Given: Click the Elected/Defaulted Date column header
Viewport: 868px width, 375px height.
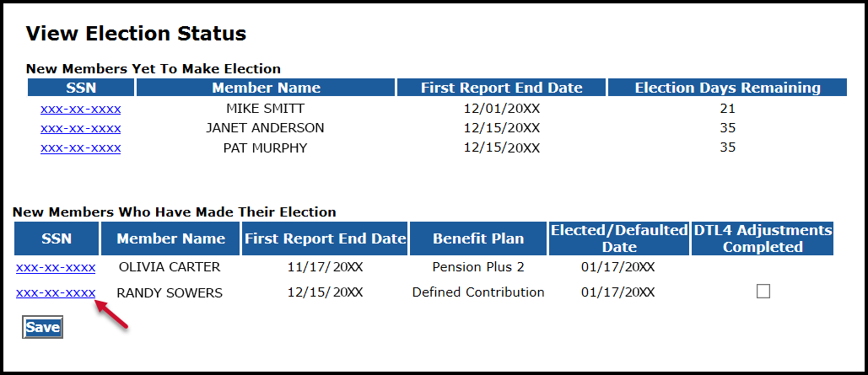Looking at the screenshot, I should 619,238.
